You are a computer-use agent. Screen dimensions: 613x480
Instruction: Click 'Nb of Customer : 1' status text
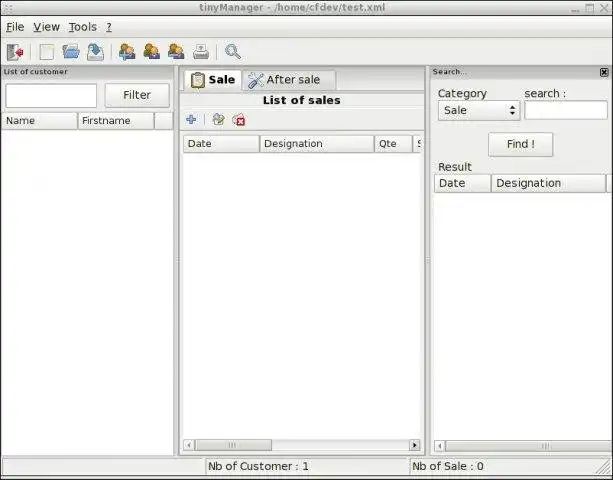(258, 466)
